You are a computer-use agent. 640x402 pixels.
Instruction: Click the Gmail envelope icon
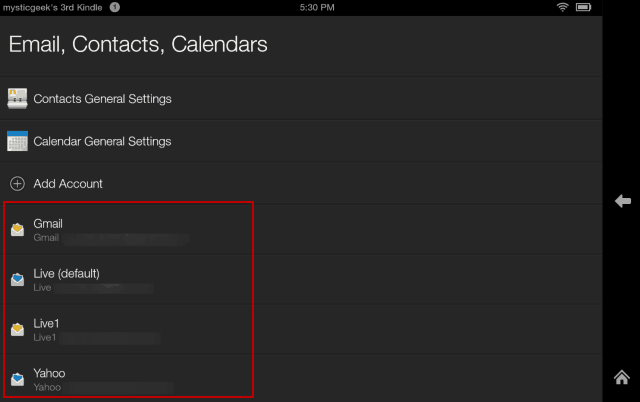17,229
